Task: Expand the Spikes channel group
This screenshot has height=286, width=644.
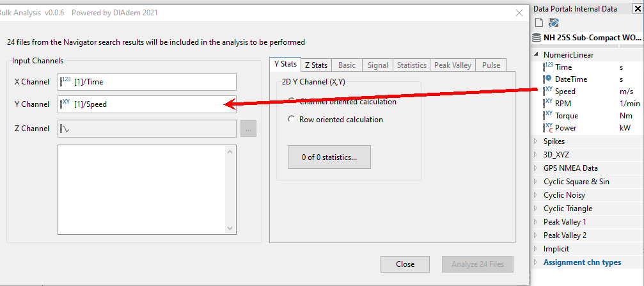Action: click(536, 141)
